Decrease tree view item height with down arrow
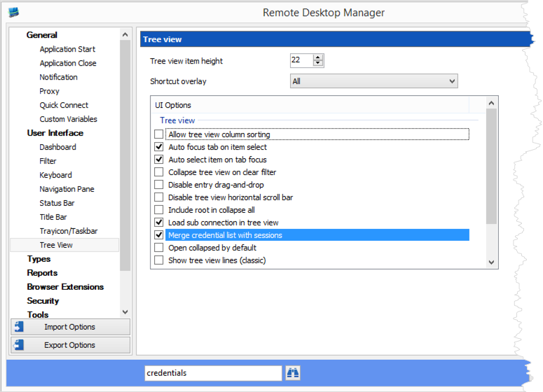 [318, 64]
